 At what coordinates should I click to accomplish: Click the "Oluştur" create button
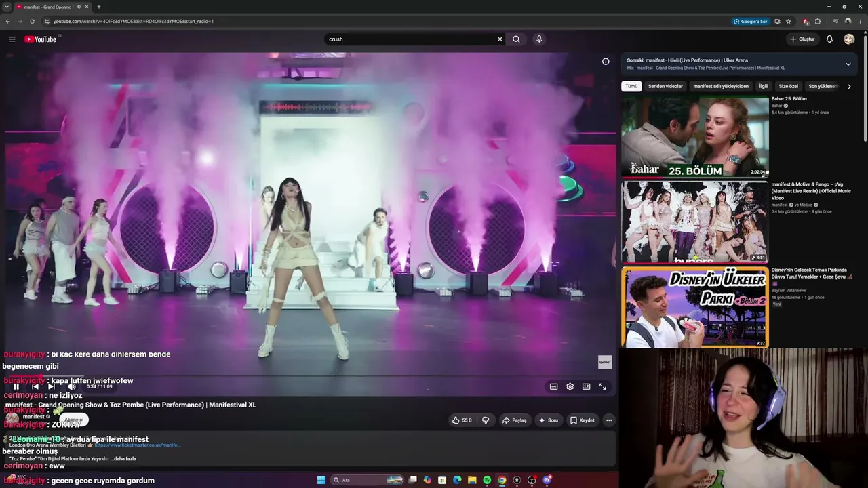[802, 39]
